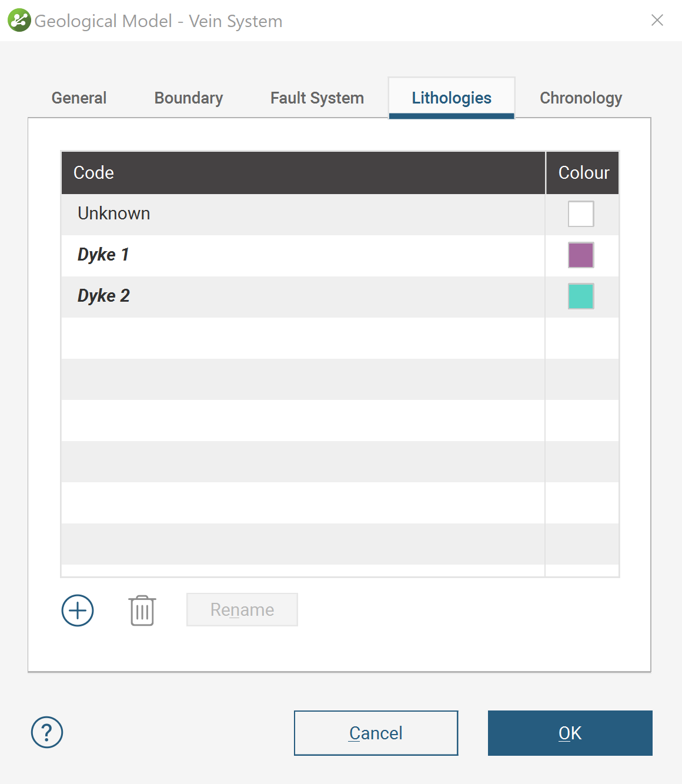Select the Dyke 1 lithology code
The width and height of the screenshot is (682, 784).
pyautogui.click(x=103, y=255)
